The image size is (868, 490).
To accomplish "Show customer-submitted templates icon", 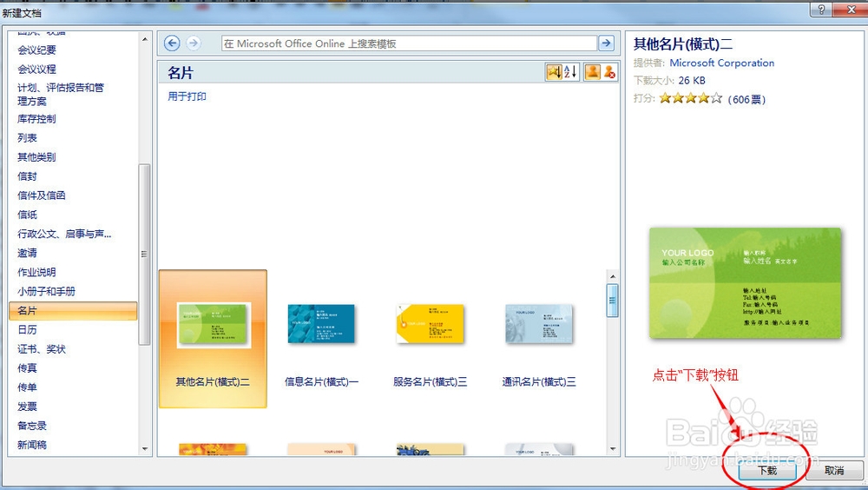I will [592, 72].
